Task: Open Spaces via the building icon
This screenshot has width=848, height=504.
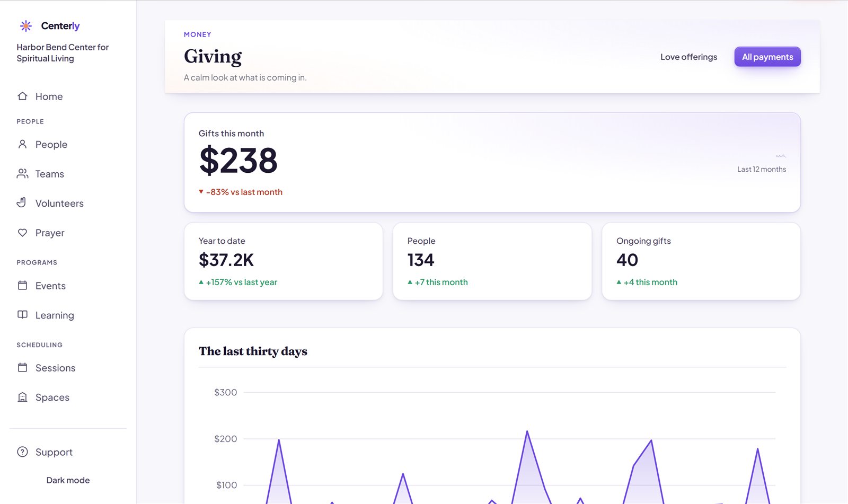Action: [x=22, y=397]
